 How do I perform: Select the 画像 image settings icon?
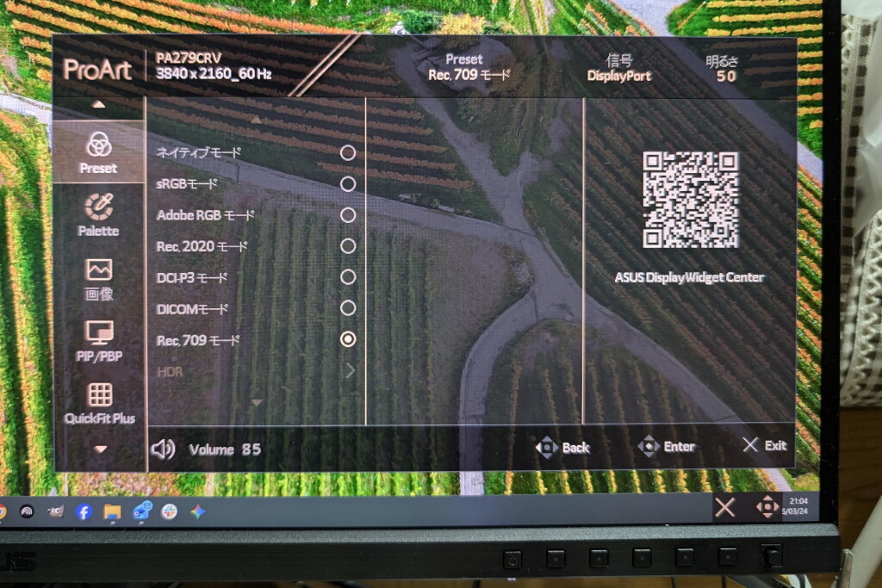[98, 269]
